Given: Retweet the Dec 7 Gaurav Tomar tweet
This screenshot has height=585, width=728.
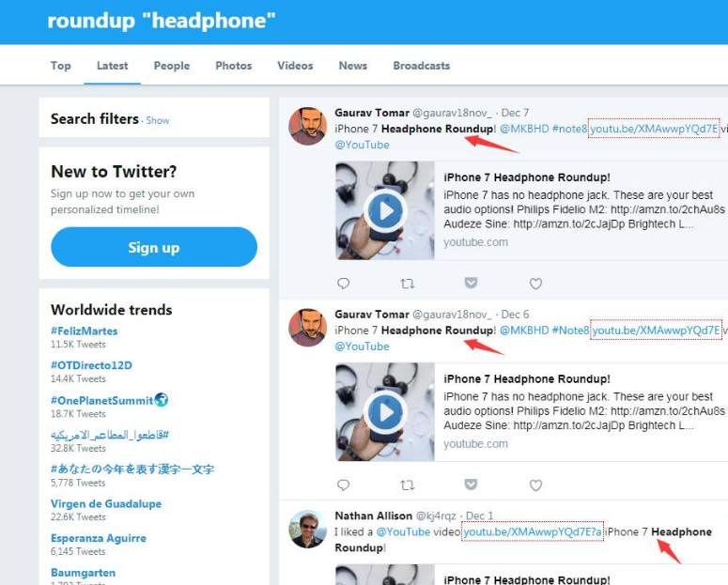Looking at the screenshot, I should pyautogui.click(x=407, y=284).
